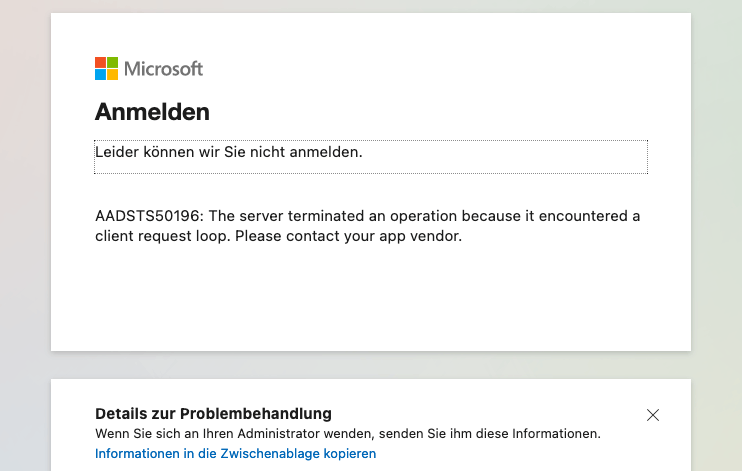Viewport: 742px width, 471px height.
Task: Click the 'Anmelden' heading
Action: click(152, 112)
